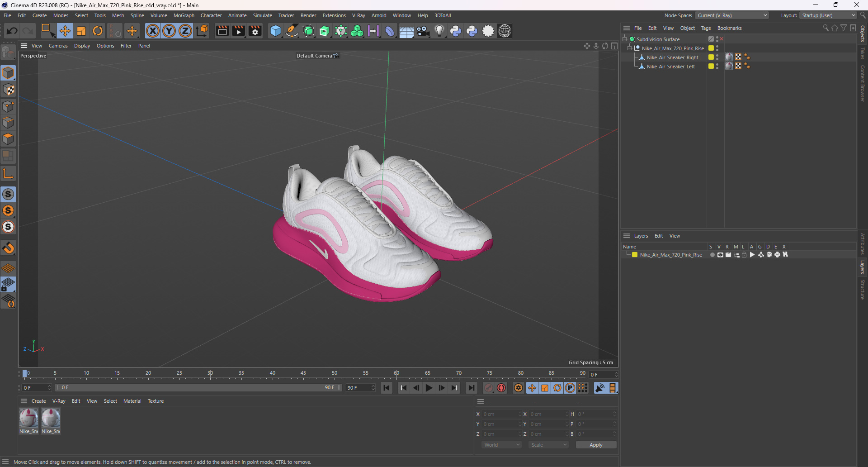Click the Undo arrow icon

[12, 31]
